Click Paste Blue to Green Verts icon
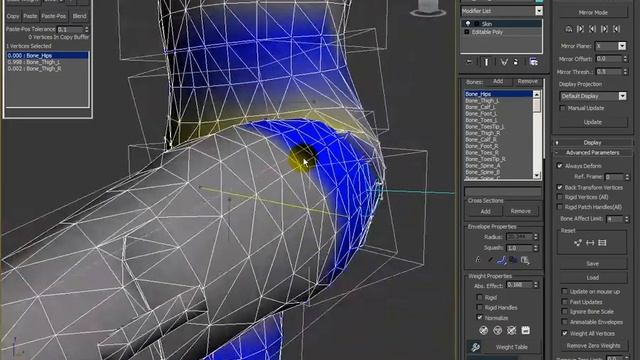Image resolution: width=640 pixels, height=360 pixels. coord(616,29)
